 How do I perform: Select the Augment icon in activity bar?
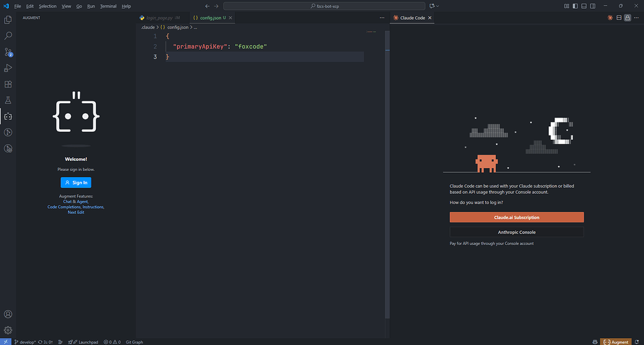[x=8, y=116]
